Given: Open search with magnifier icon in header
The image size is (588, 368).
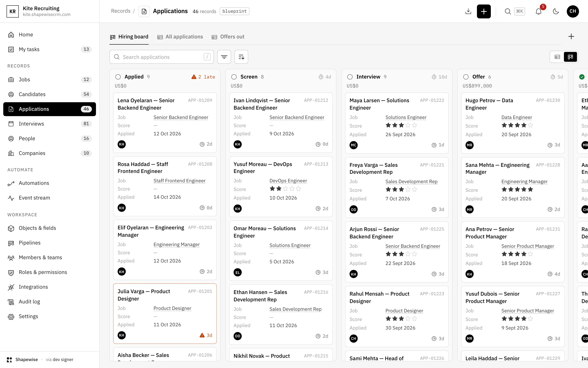Looking at the screenshot, I should click(508, 11).
